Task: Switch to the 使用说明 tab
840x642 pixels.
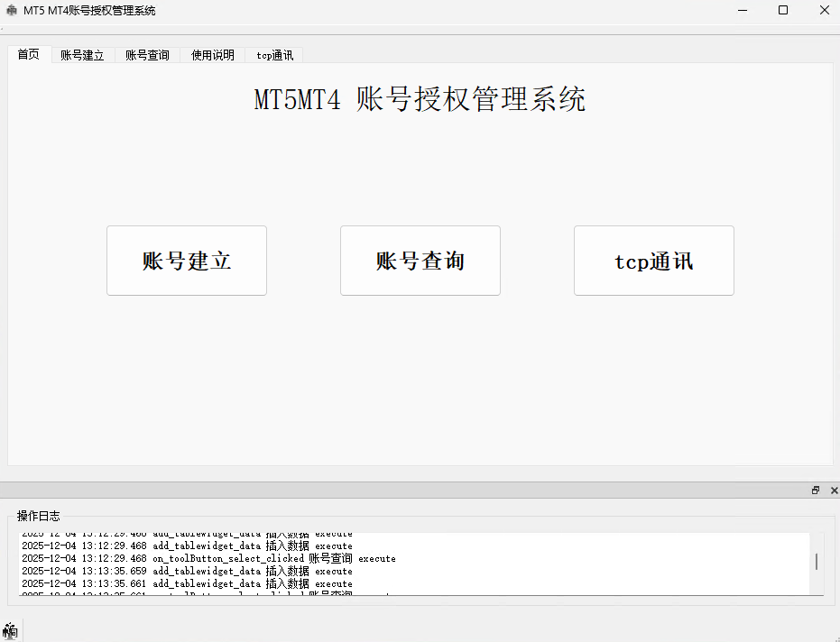Action: pos(211,55)
